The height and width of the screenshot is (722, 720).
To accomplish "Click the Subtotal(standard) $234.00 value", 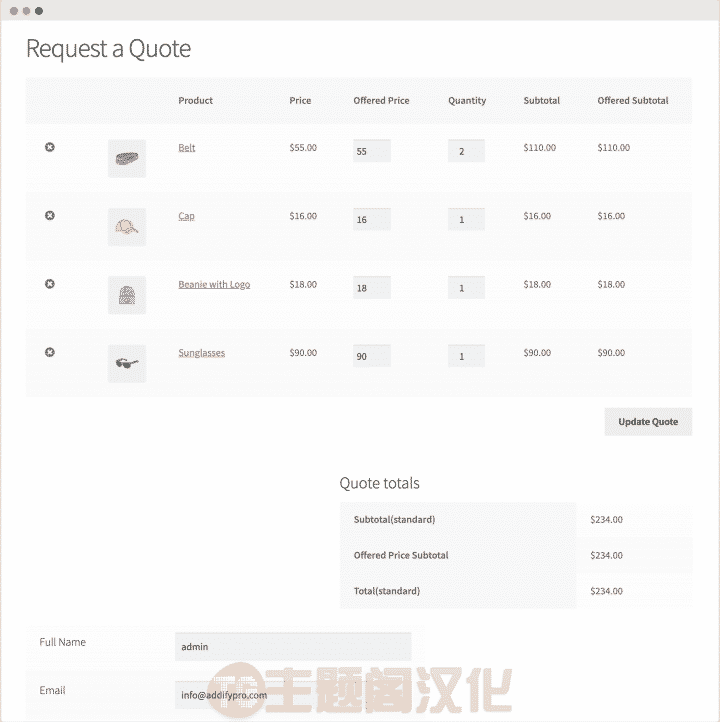I will [606, 519].
